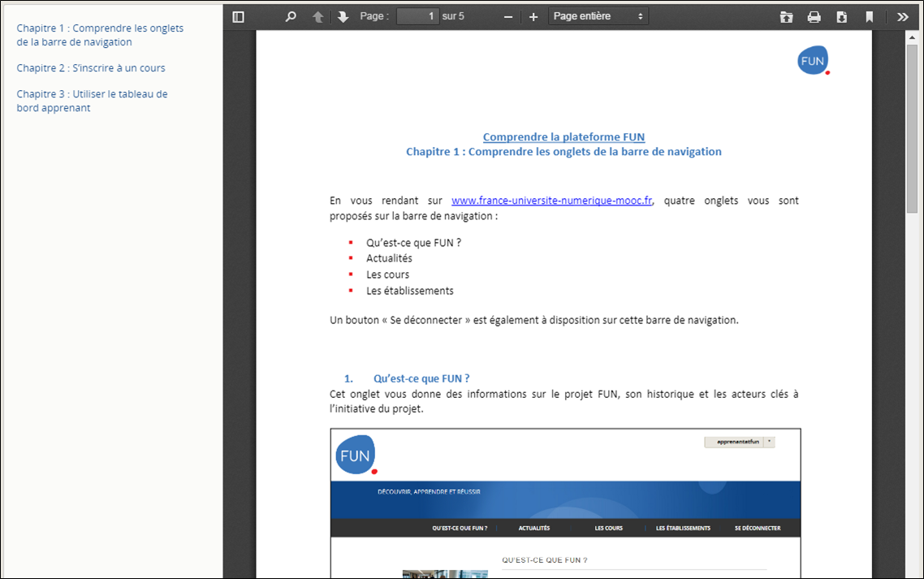Click the FUN logo at page top right
The image size is (924, 579).
coord(814,60)
